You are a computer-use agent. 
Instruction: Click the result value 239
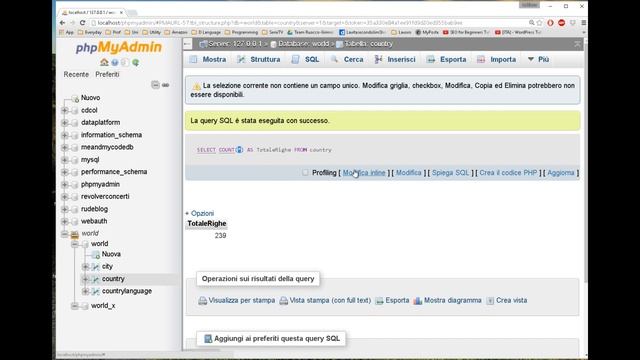click(220, 236)
